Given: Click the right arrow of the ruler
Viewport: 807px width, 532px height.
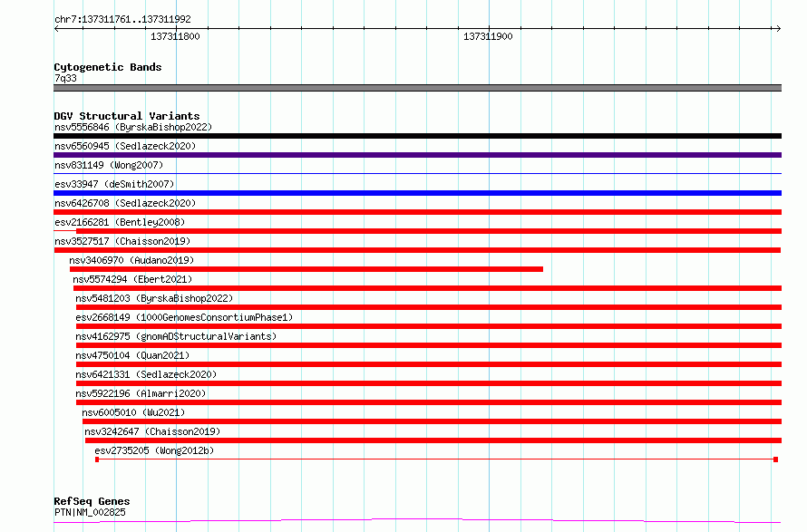Looking at the screenshot, I should (778, 29).
